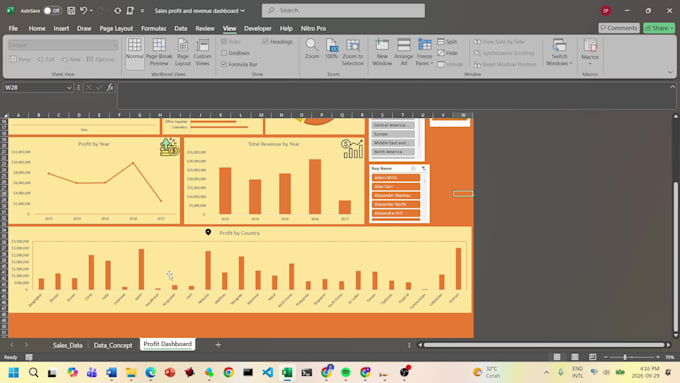Clear filter on Rep Name slicer

coord(424,168)
